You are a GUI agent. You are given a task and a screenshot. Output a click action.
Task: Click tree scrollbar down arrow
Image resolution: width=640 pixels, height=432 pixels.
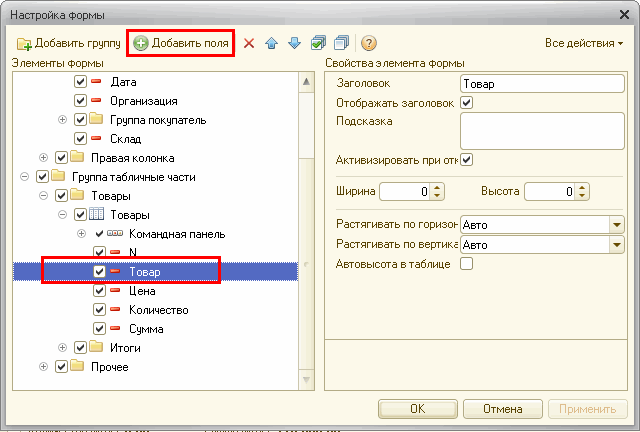click(x=307, y=380)
